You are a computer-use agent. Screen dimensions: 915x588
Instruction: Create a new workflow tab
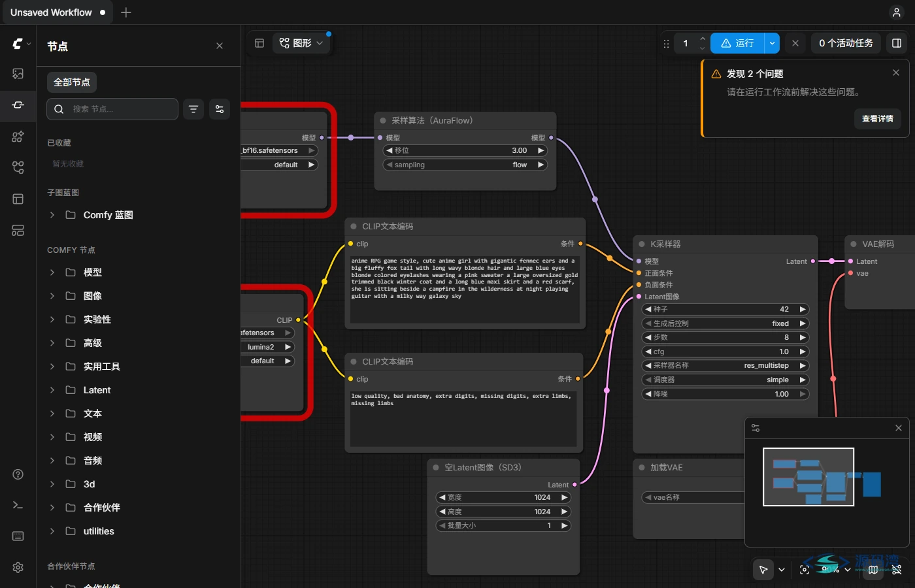coord(126,12)
